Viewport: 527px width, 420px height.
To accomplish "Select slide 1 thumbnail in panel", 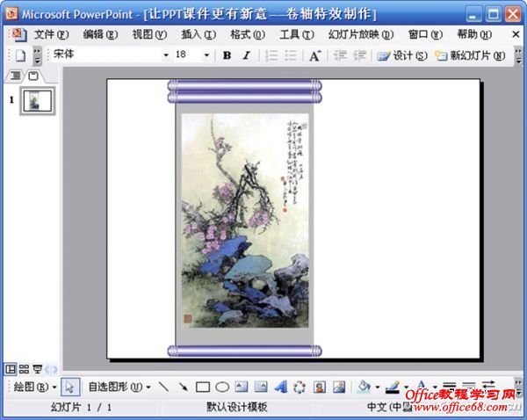I will pyautogui.click(x=37, y=100).
